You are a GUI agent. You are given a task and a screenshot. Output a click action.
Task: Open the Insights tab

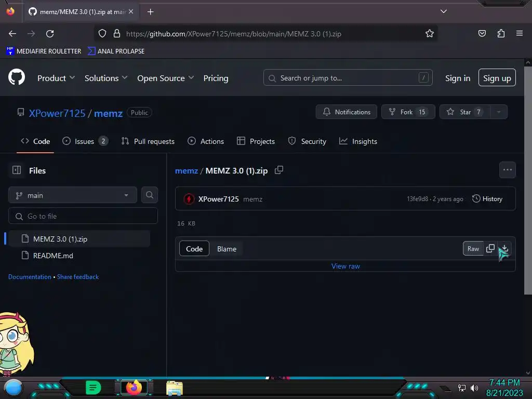[x=358, y=141]
